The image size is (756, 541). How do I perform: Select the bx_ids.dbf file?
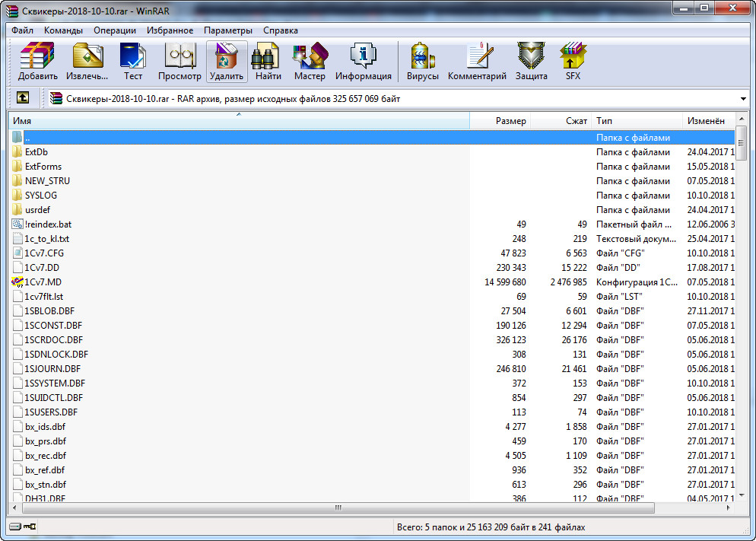(45, 427)
